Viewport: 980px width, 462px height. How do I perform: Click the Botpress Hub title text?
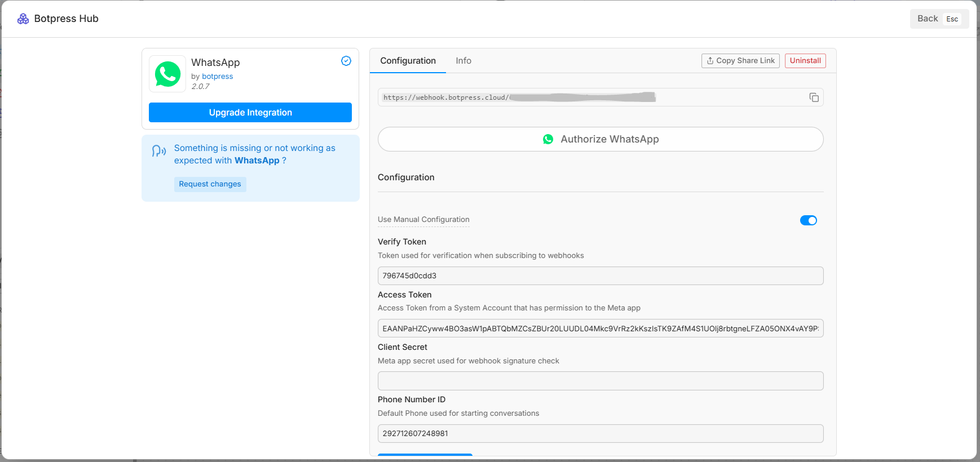pyautogui.click(x=67, y=19)
